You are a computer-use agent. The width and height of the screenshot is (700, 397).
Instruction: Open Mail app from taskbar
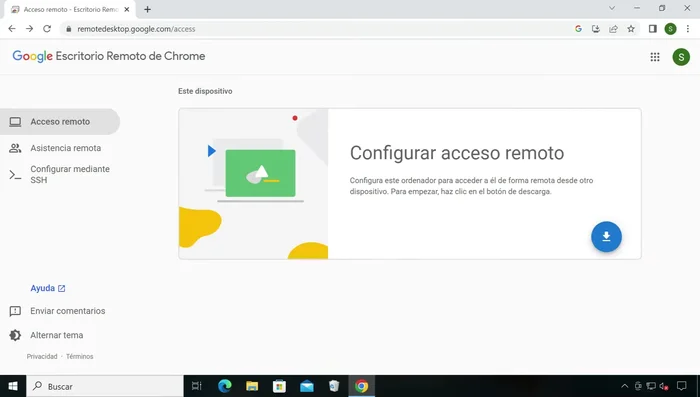pyautogui.click(x=307, y=386)
